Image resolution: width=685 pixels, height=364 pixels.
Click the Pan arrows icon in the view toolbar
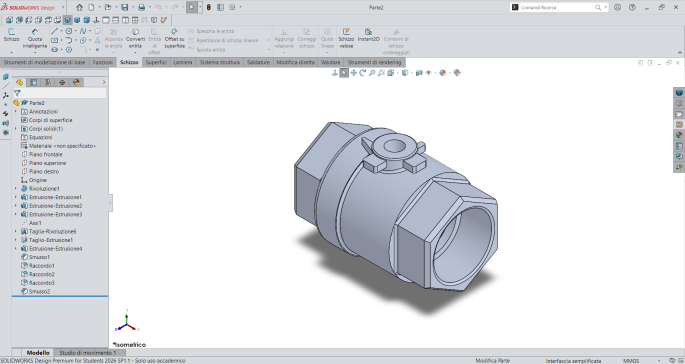click(x=353, y=73)
